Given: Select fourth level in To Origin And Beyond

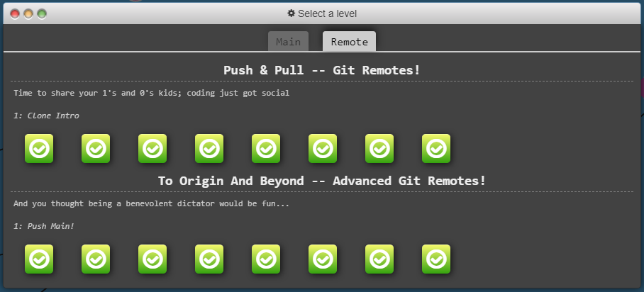Looking at the screenshot, I should [x=209, y=259].
